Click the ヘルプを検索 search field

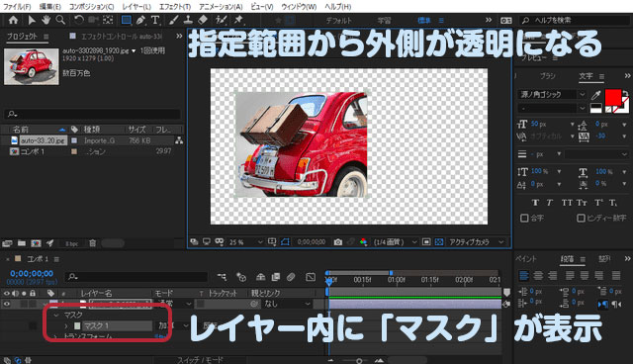(x=575, y=20)
